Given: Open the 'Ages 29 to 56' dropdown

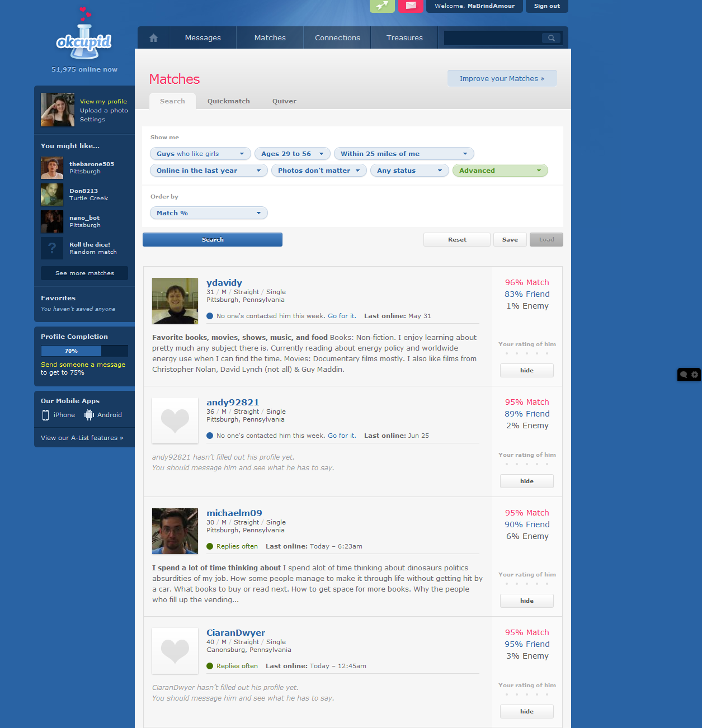Looking at the screenshot, I should (292, 154).
